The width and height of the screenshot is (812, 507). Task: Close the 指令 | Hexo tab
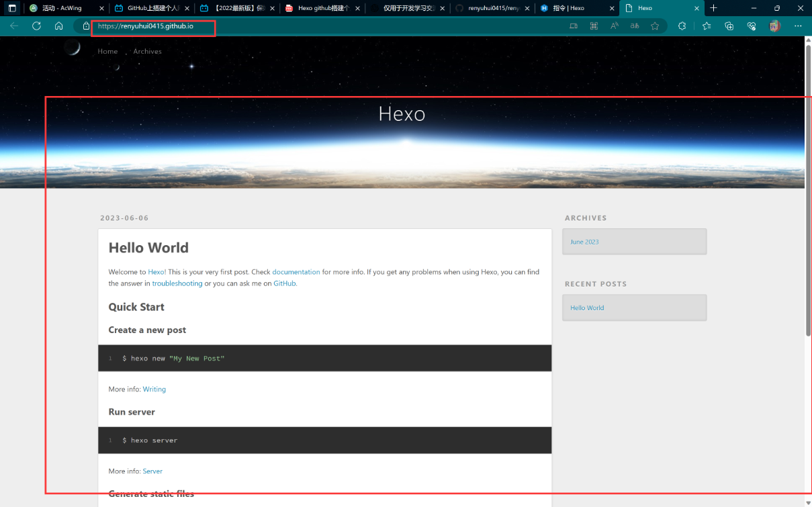point(612,8)
